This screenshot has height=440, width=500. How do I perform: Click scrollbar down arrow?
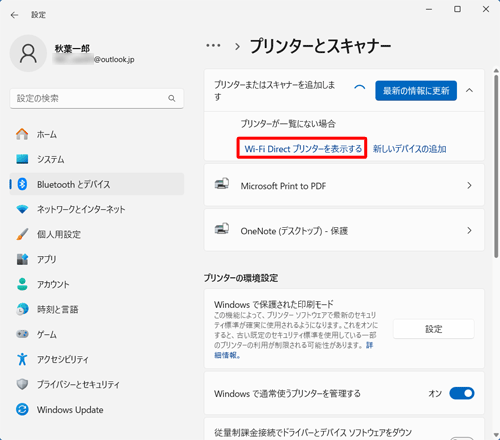[496, 435]
